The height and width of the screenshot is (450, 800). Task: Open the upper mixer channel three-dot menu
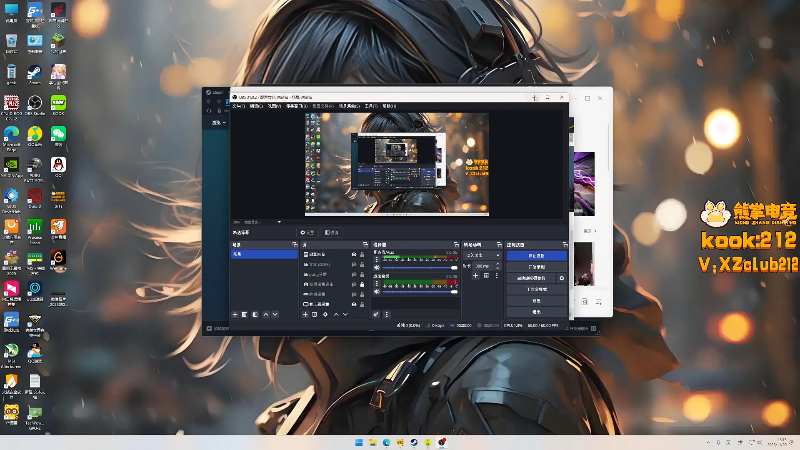[x=377, y=259]
